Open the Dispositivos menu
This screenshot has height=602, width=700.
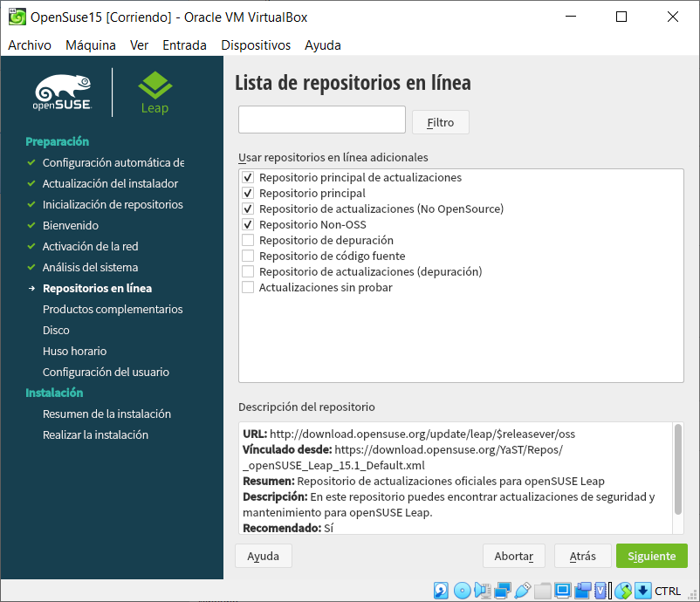[256, 45]
